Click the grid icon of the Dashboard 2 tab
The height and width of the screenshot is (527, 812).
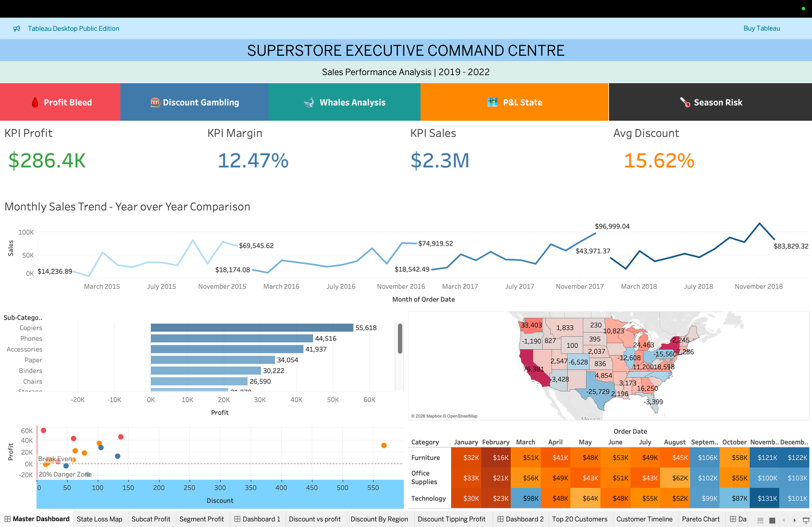click(x=500, y=519)
